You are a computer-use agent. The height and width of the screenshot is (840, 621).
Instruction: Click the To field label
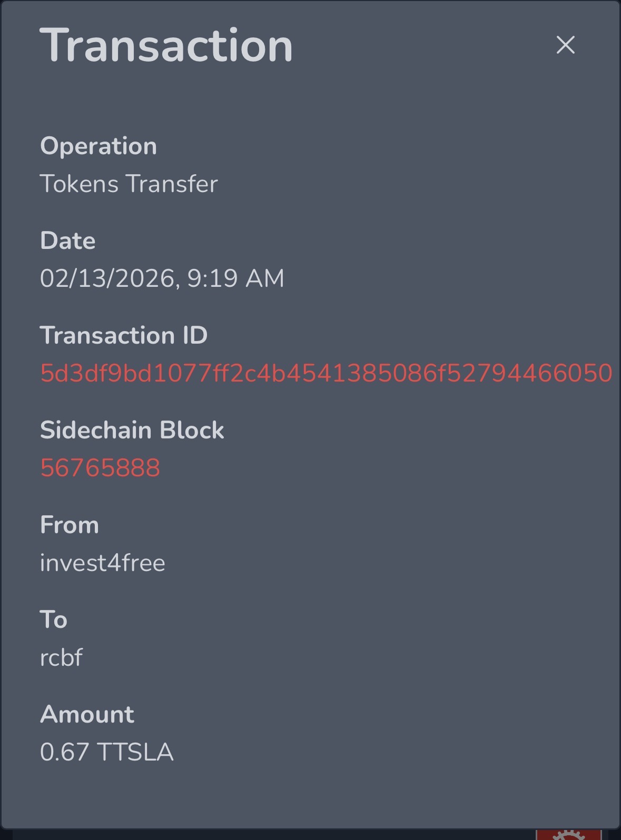54,619
